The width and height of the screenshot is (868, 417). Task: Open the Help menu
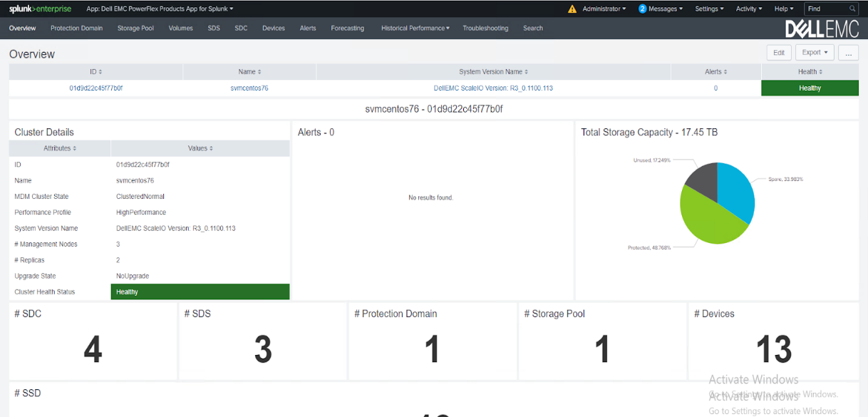point(784,9)
